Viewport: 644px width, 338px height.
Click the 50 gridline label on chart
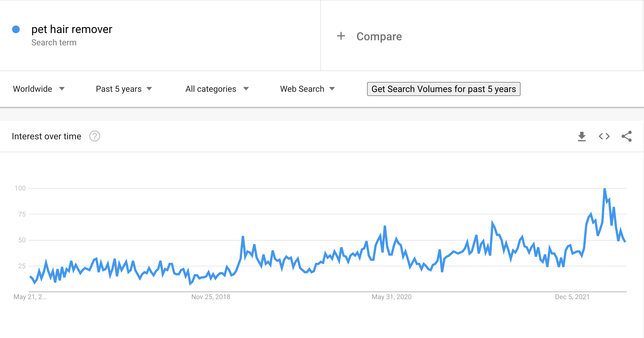pos(22,240)
